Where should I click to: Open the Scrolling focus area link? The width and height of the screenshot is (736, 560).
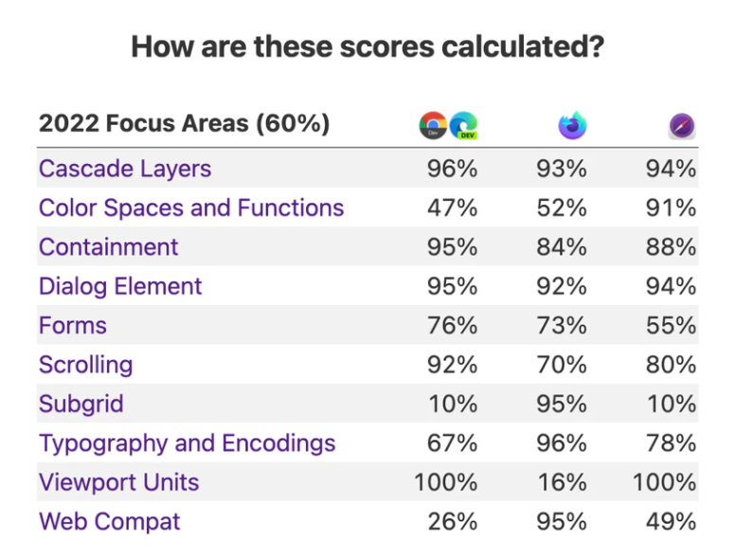pos(85,365)
